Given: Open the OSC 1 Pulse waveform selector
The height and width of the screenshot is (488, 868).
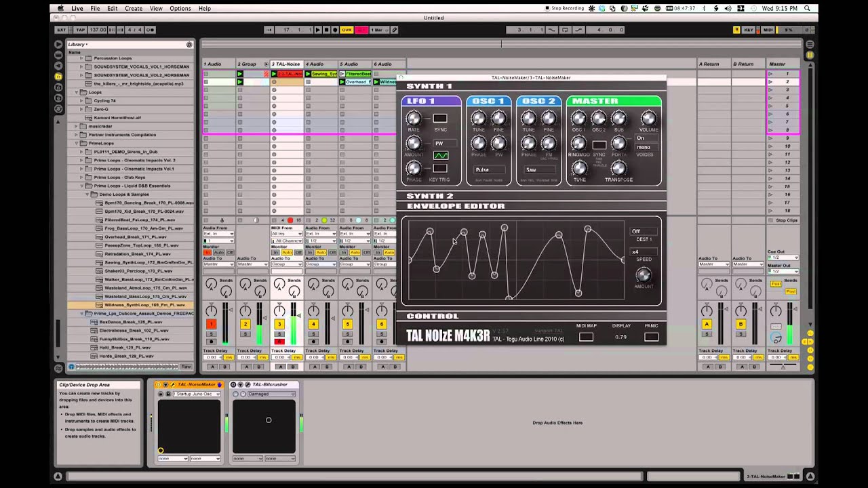Looking at the screenshot, I should [488, 170].
